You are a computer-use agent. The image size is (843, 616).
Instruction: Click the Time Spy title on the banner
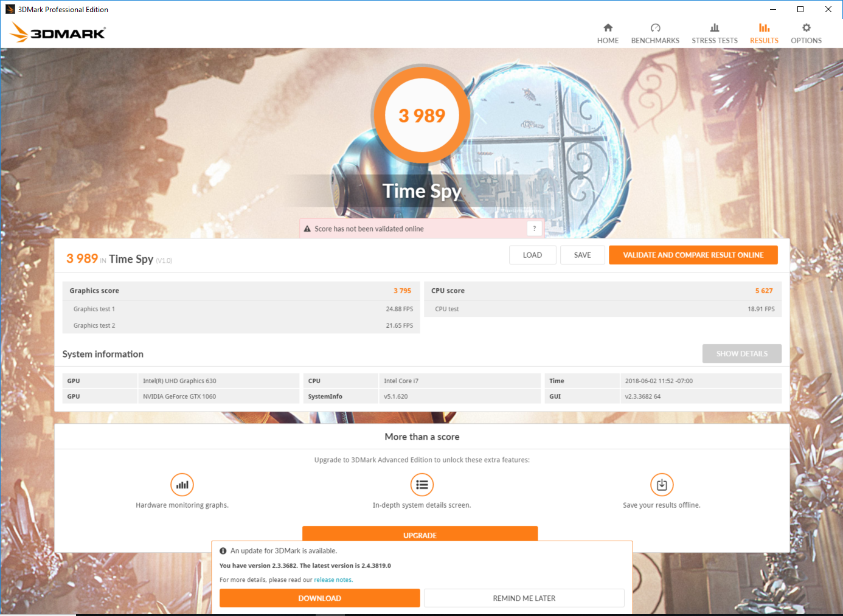click(421, 192)
